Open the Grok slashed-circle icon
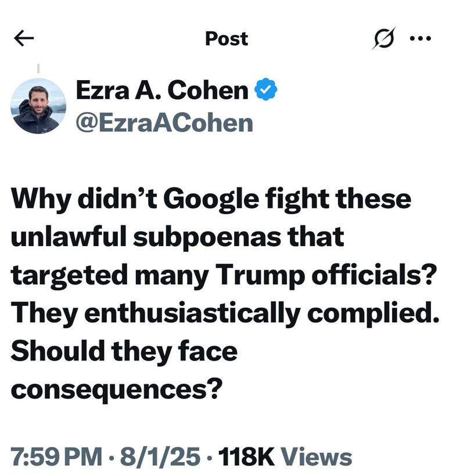453x476 pixels. point(386,38)
